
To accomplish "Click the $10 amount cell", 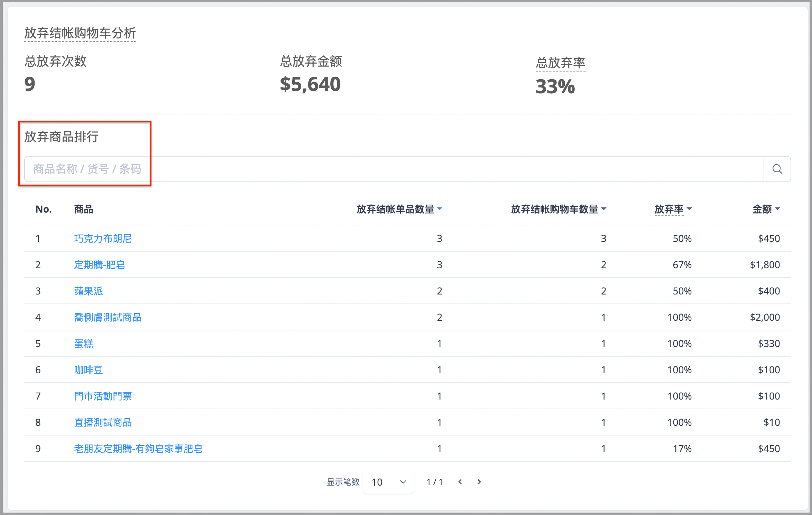I will click(772, 422).
